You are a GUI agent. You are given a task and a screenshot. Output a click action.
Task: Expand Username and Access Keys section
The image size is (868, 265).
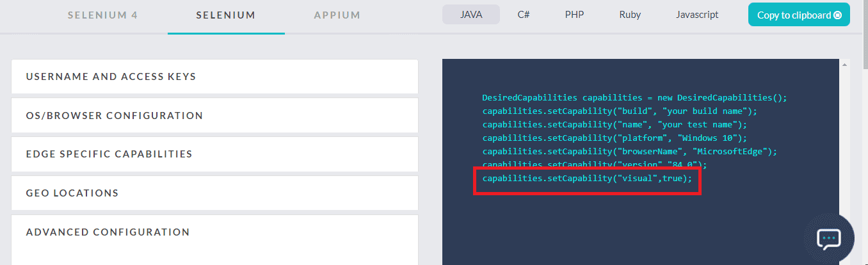tap(214, 77)
